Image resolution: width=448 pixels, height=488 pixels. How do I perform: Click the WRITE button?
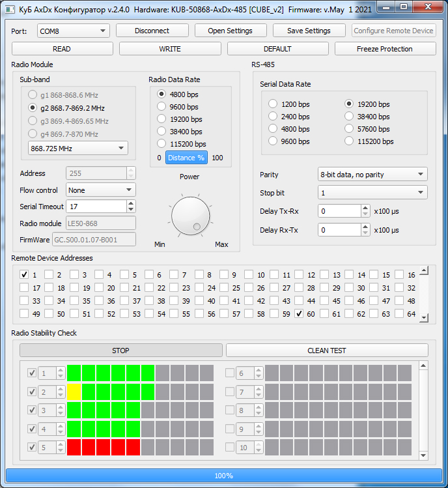(170, 49)
